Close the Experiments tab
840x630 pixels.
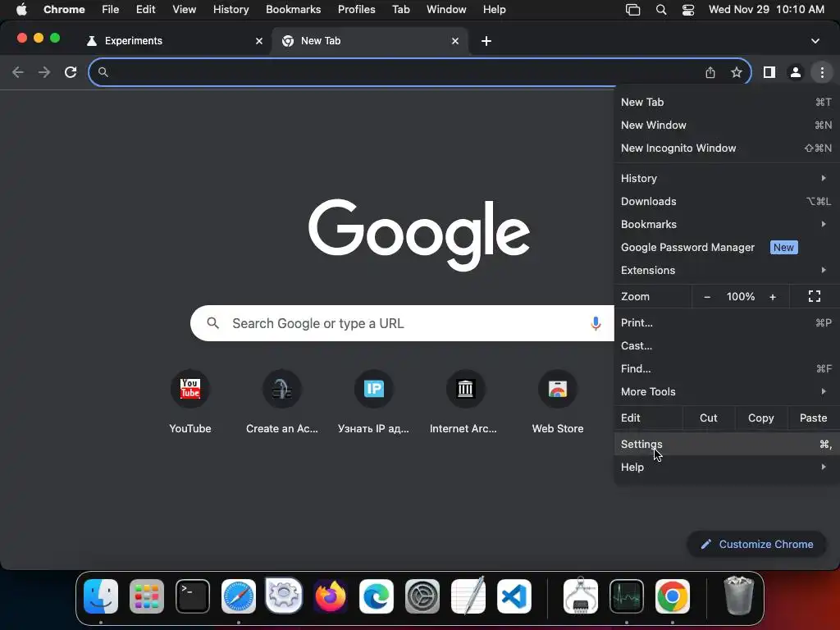tap(259, 41)
